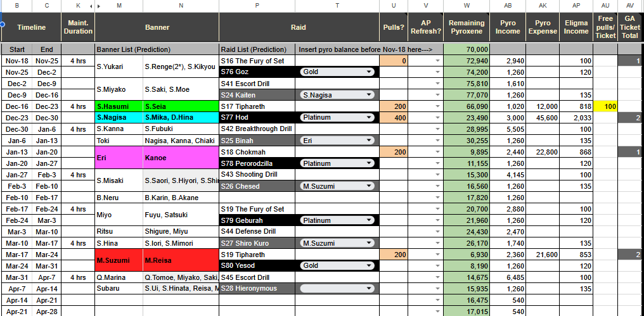Click the Maint. Duration header
Screen dimensions: 644x316
[78, 27]
